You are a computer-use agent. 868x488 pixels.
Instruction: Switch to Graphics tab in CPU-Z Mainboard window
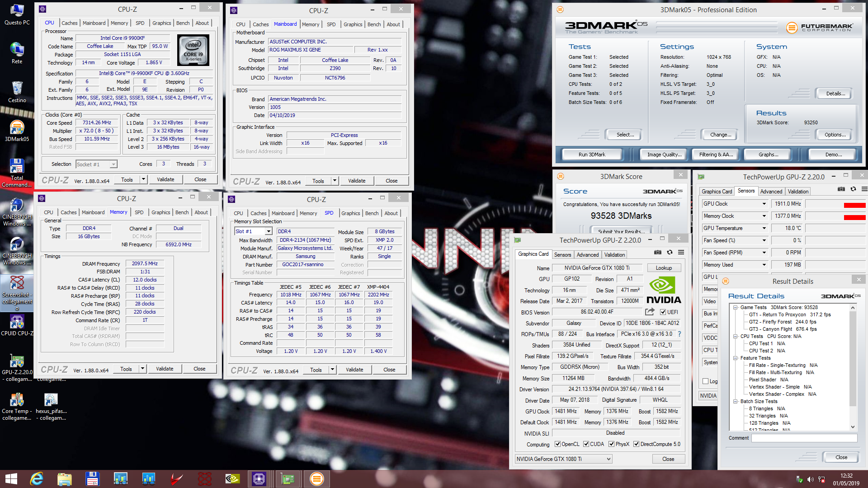tap(353, 24)
